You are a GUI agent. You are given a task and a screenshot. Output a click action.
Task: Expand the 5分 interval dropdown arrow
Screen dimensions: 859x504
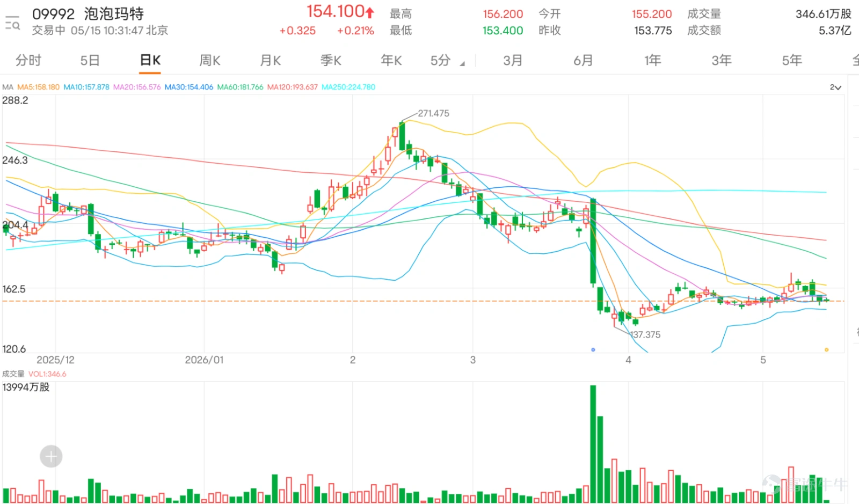462,63
